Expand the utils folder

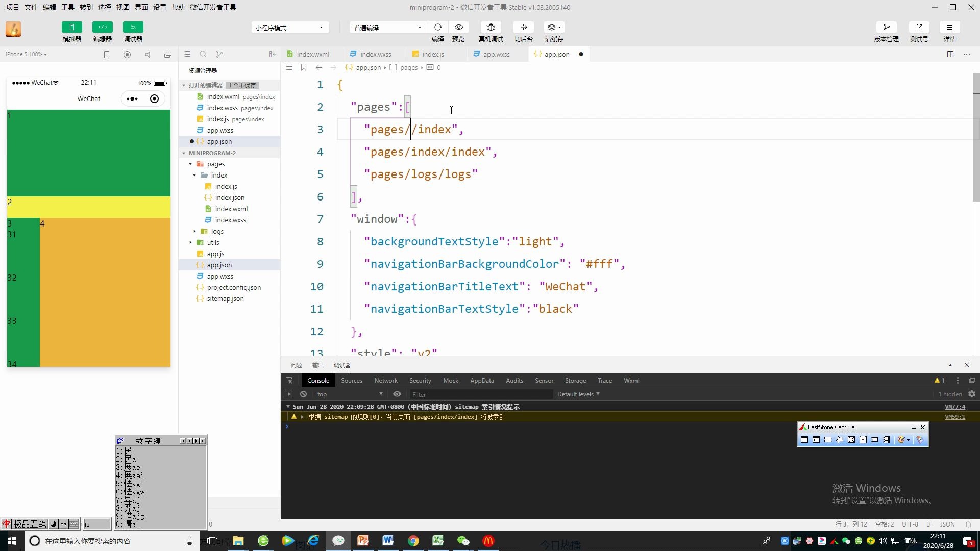[190, 243]
